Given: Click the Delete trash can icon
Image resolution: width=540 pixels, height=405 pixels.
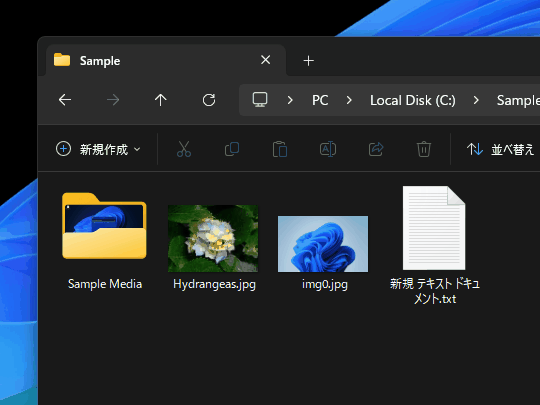Looking at the screenshot, I should coord(424,149).
